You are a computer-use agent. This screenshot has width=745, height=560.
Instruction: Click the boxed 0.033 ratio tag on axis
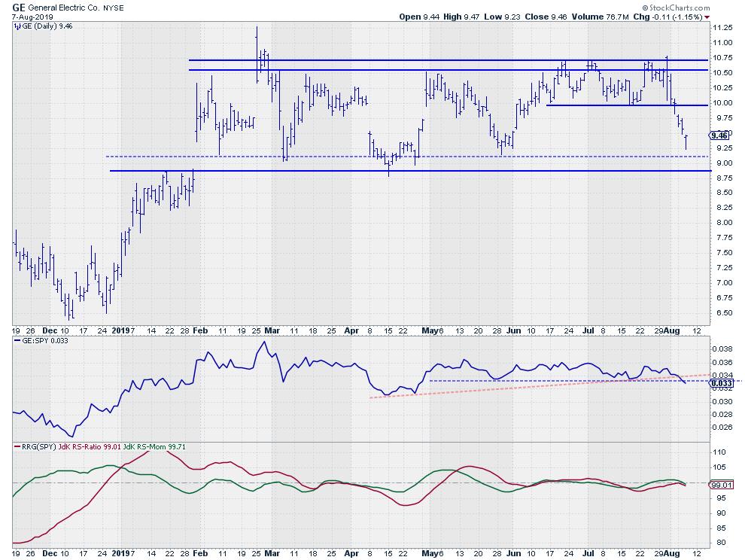pos(722,382)
